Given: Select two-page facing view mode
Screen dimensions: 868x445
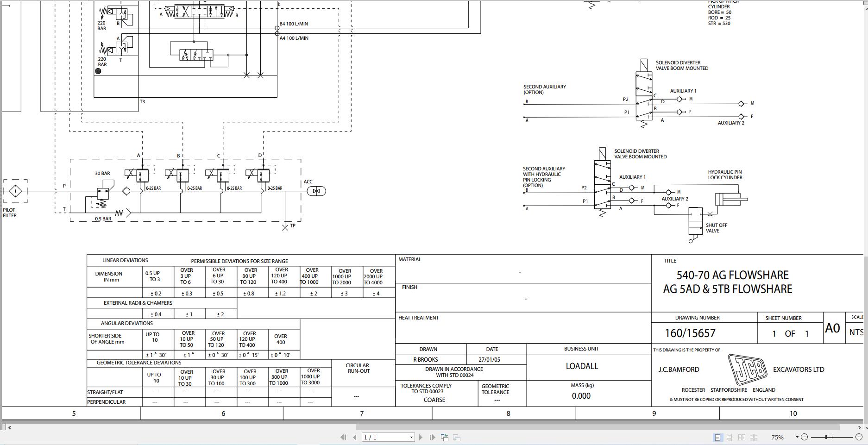Looking at the screenshot, I should [x=742, y=437].
